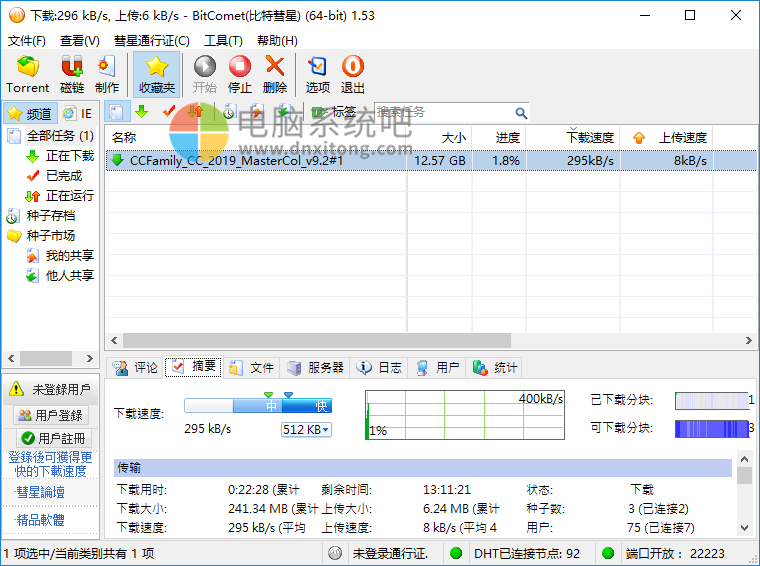Exit BitComet via the 退出 icon
This screenshot has height=566, width=760.
tap(352, 74)
